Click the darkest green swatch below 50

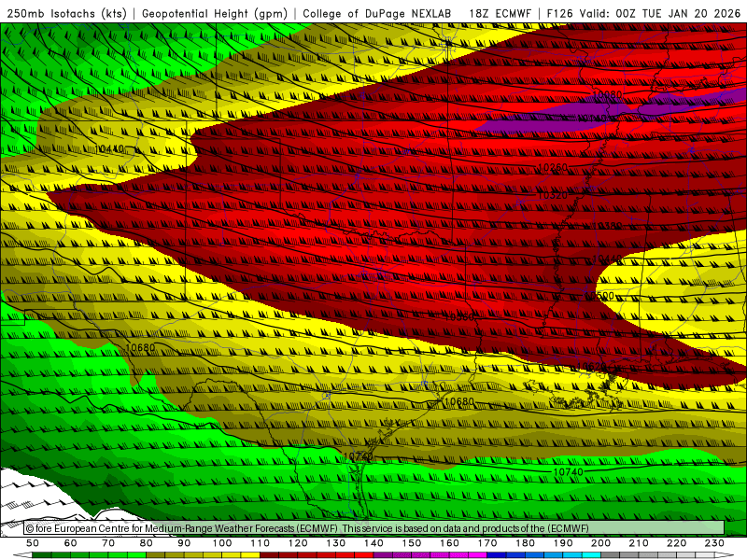(x=42, y=555)
